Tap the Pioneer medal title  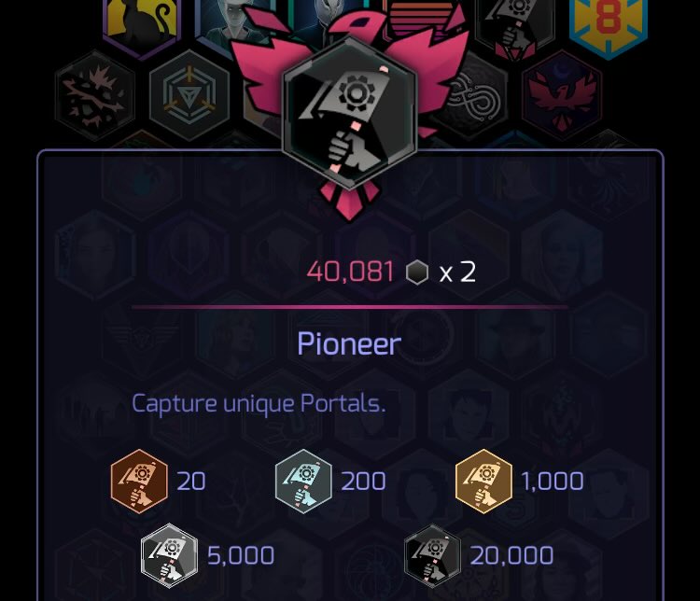point(349,343)
